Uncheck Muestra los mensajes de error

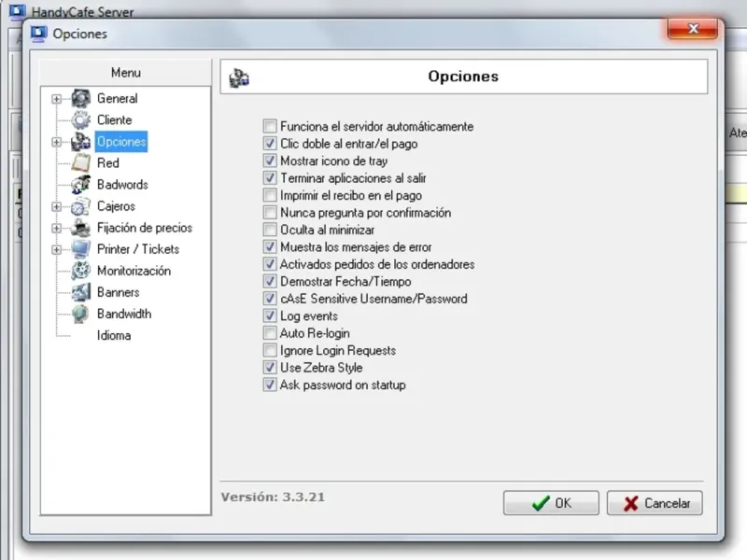pos(270,246)
